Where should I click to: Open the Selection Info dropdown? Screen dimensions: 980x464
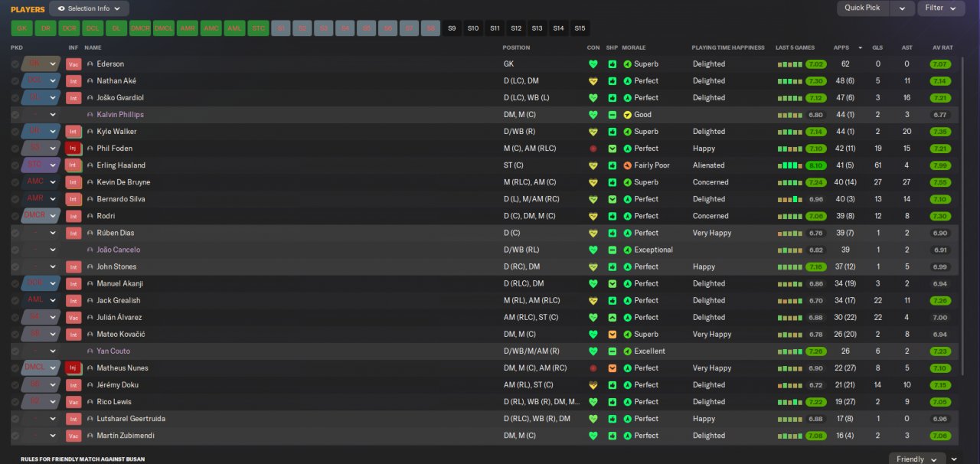[89, 8]
